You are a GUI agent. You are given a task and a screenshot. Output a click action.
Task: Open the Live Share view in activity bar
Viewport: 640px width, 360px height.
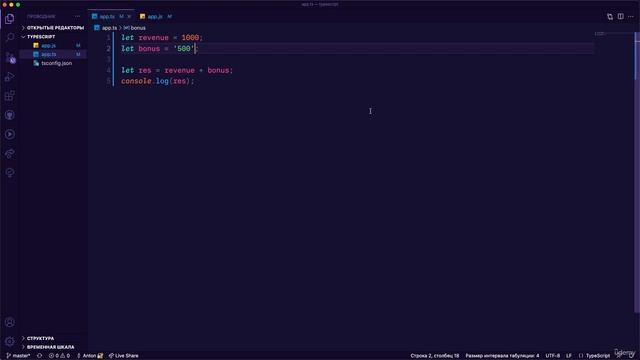(9, 153)
